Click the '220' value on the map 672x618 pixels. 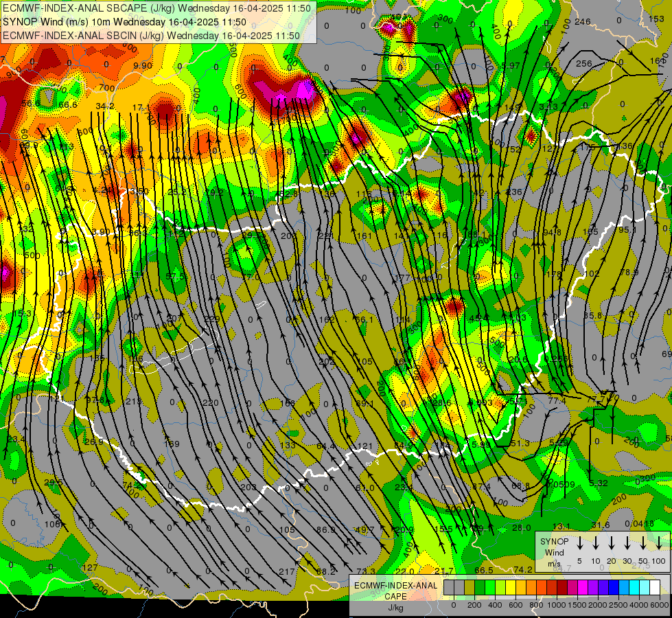(x=211, y=402)
